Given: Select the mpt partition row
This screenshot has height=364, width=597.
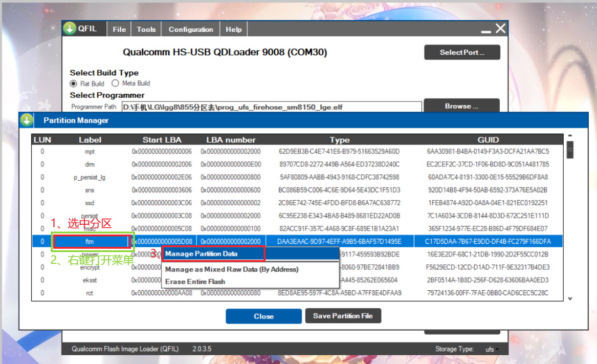Looking at the screenshot, I should click(90, 152).
